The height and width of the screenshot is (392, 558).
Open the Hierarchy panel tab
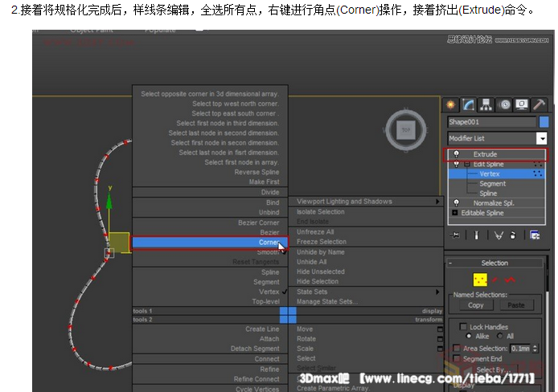pos(486,104)
